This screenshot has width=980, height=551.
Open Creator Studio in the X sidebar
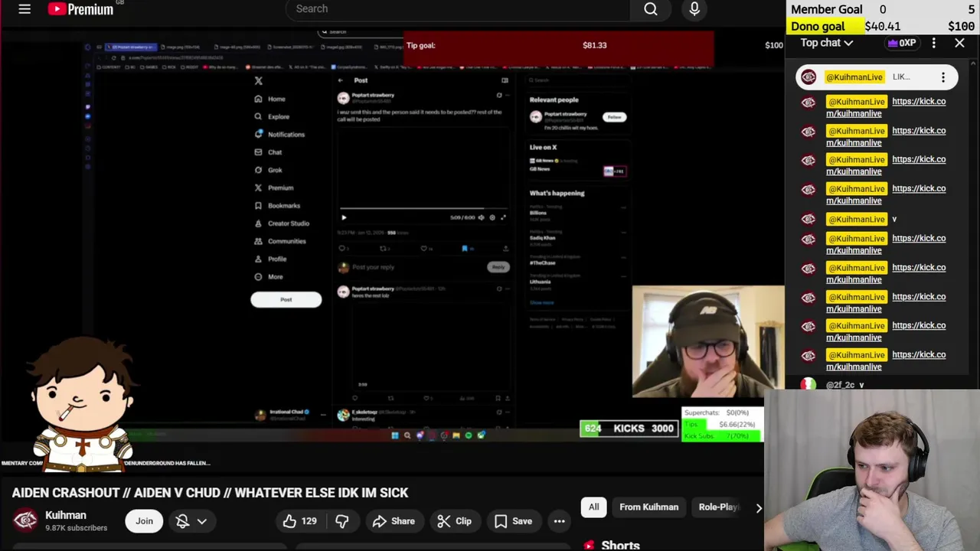click(282, 223)
